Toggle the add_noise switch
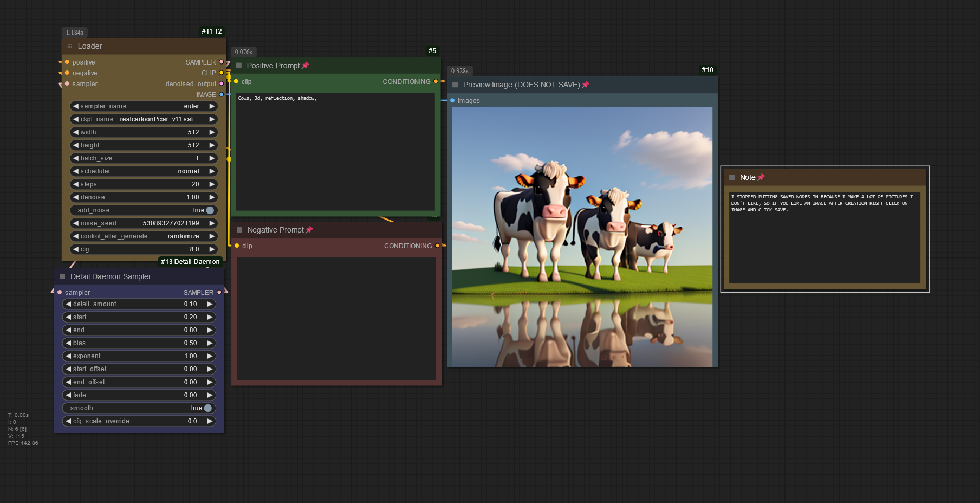 [210, 210]
